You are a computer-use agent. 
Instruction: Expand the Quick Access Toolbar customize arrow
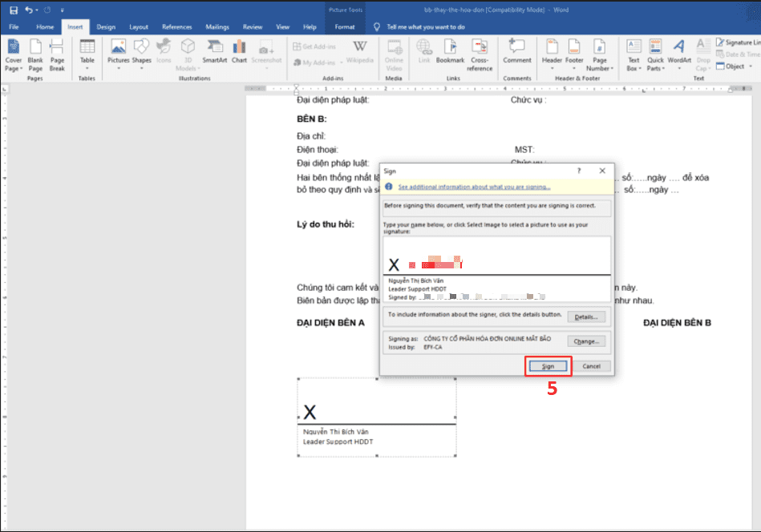click(x=62, y=10)
